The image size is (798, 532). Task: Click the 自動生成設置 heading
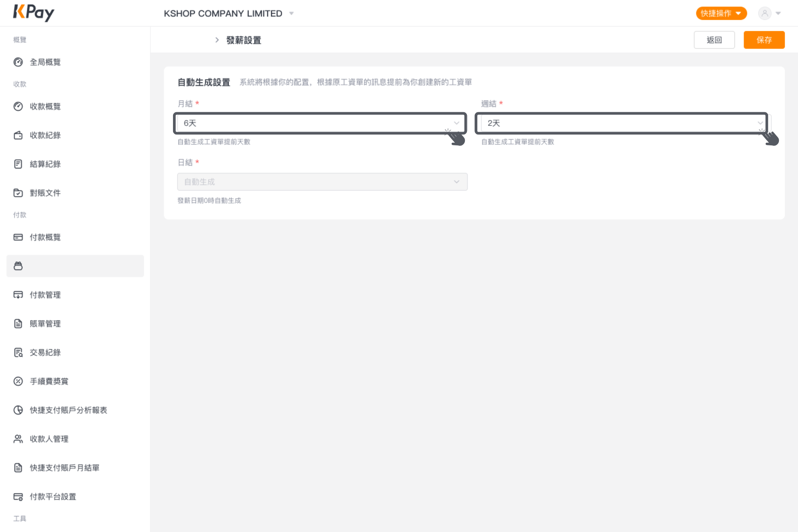204,83
